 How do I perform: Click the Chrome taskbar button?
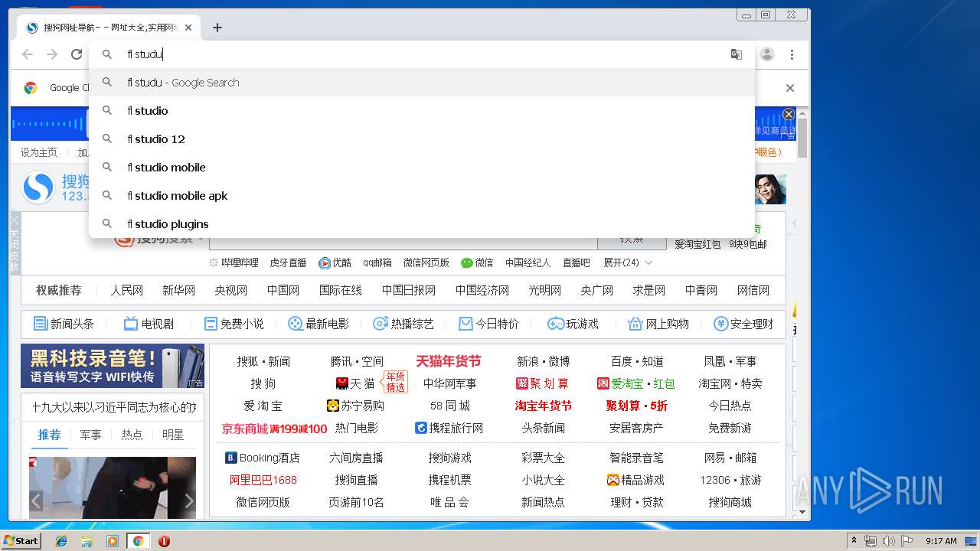[x=138, y=541]
